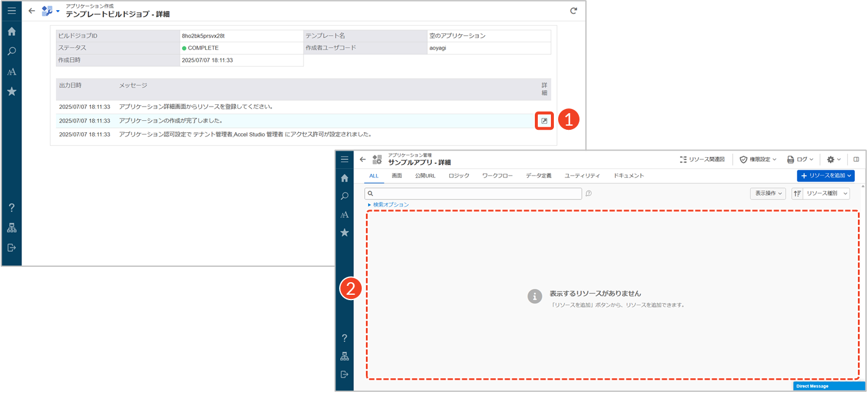Open the detail link icon for アプリケーションの作成が完了しました
Screen dimensions: 868x393
(x=544, y=121)
